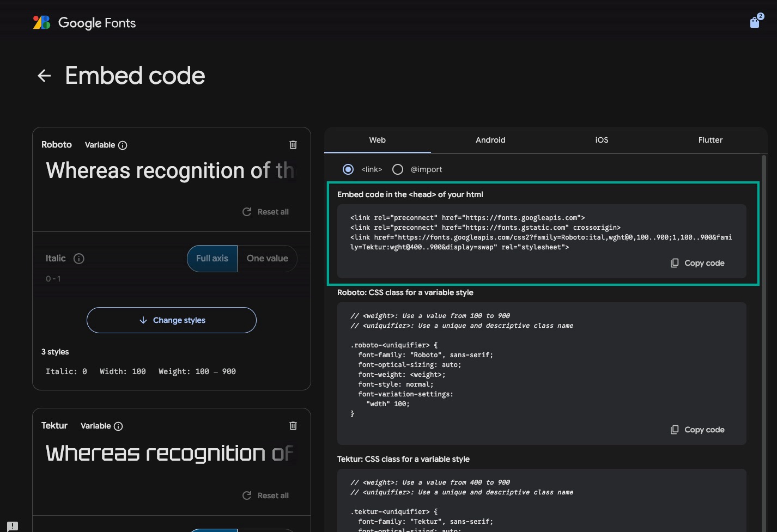Click the '.tektur-<uniquifier> {' code line
The width and height of the screenshot is (777, 532).
(394, 512)
